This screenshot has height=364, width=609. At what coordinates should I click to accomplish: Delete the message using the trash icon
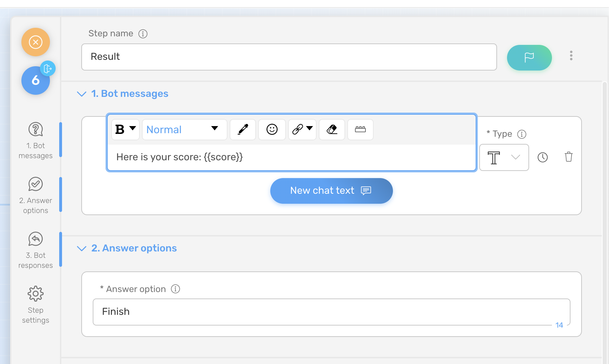[569, 157]
